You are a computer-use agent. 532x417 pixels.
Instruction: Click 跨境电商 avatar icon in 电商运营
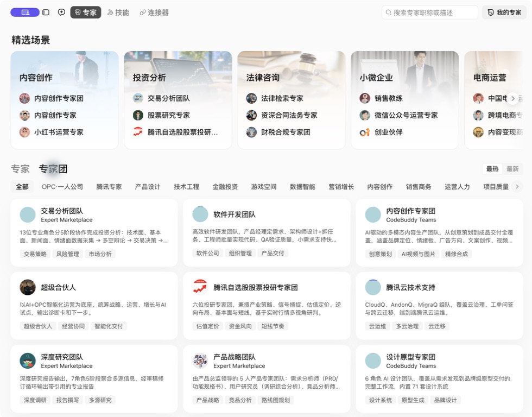click(x=478, y=115)
